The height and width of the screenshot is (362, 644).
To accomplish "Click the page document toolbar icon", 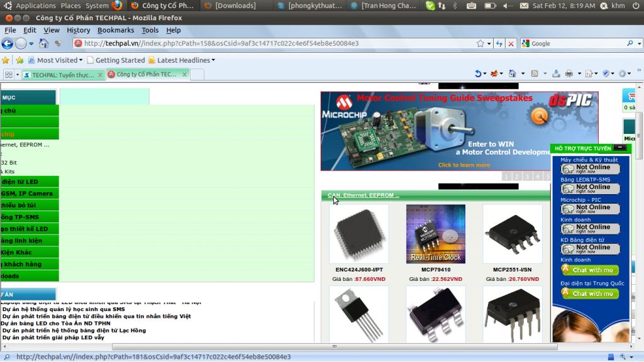I will [589, 74].
